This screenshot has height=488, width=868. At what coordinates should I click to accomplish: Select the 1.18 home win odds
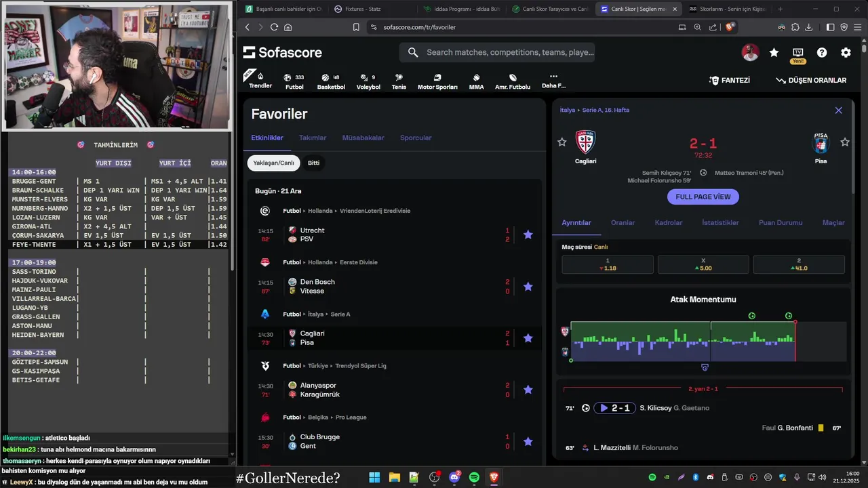click(608, 264)
